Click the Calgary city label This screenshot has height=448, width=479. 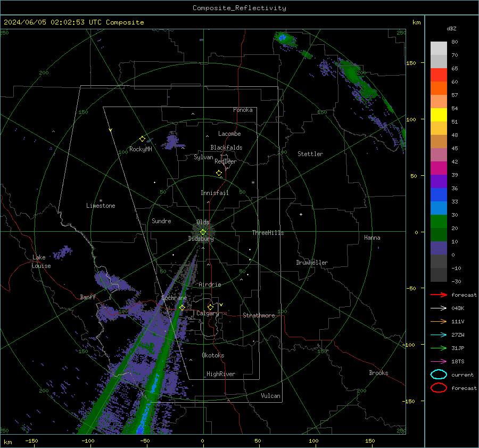208,313
